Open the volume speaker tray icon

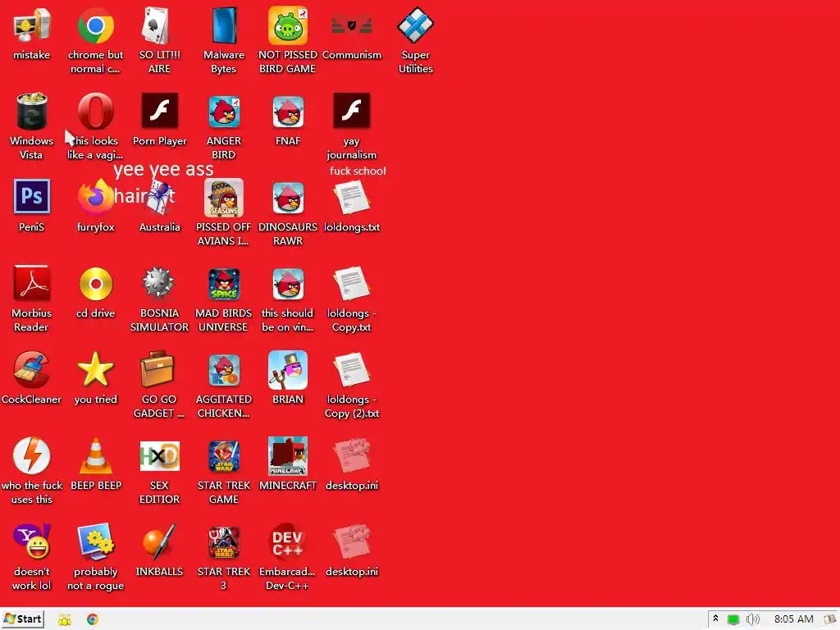[x=753, y=620]
